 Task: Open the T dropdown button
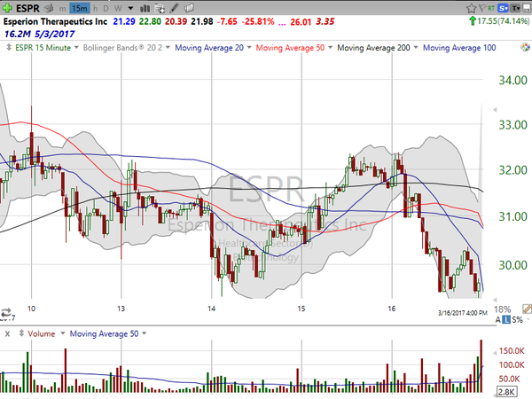(516, 8)
